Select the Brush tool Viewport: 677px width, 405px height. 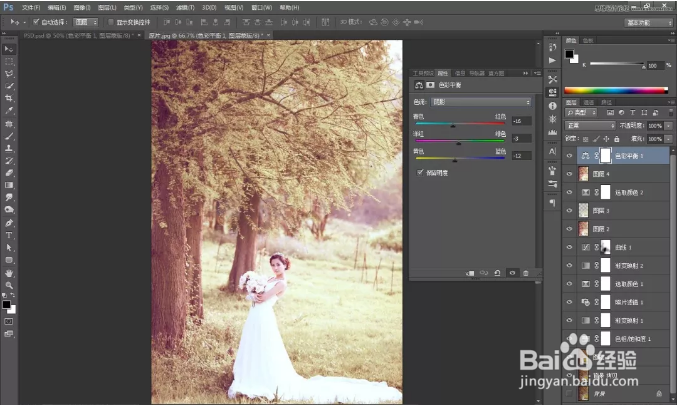click(x=9, y=136)
